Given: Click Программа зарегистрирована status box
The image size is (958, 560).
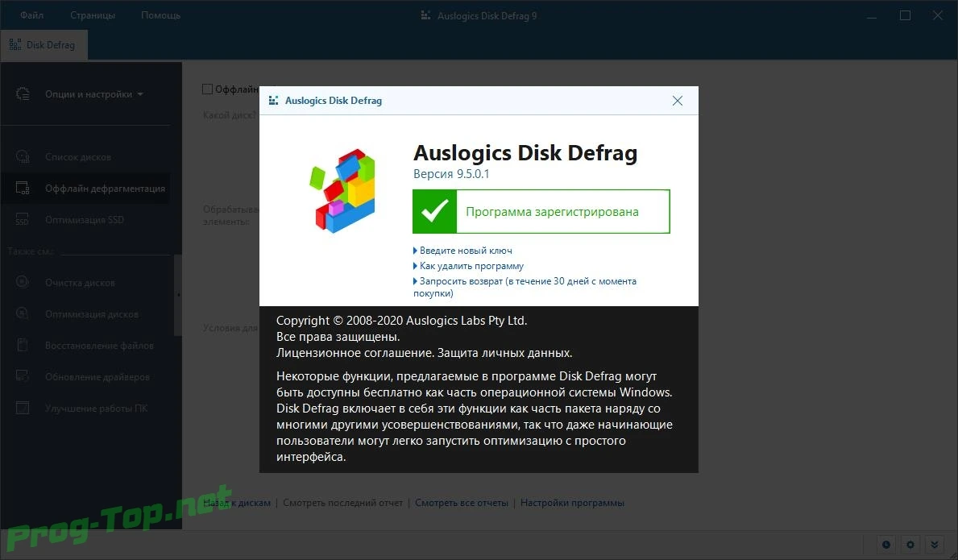Looking at the screenshot, I should [541, 211].
